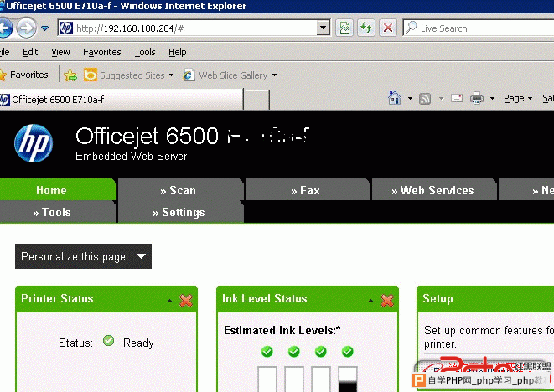
Task: Close the Printer Status panel
Action: [x=186, y=301]
